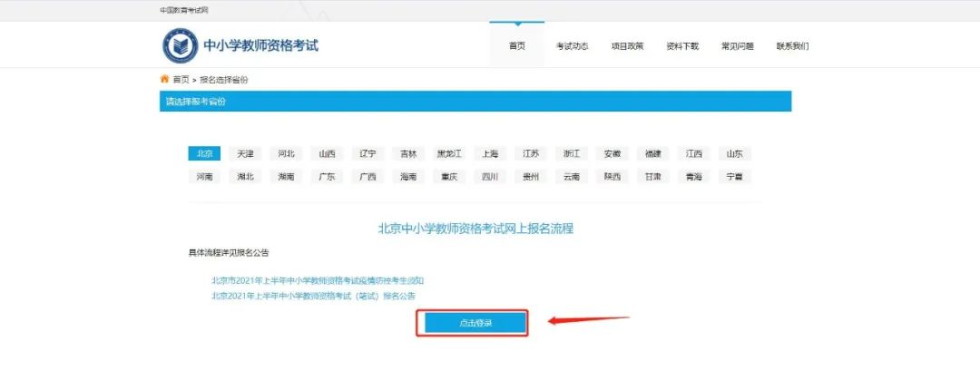Click the 中国教育考试网 link at top
Viewport: 980px width, 390px height.
pos(184,10)
